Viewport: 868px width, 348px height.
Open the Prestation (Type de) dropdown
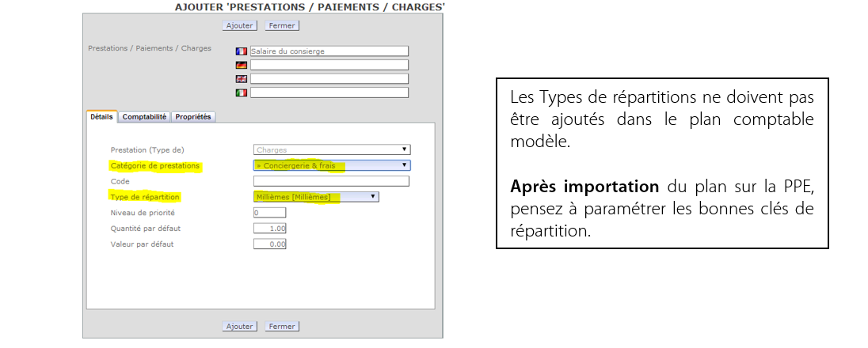pos(331,149)
